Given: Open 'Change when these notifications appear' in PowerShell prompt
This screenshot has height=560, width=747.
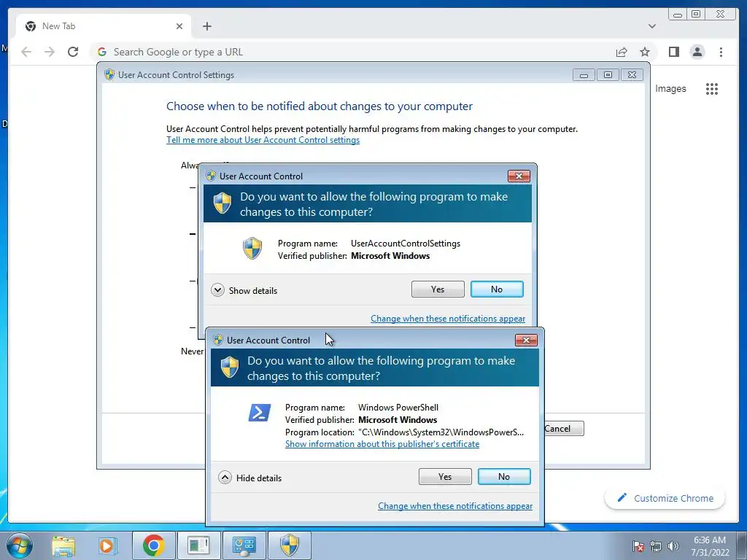Looking at the screenshot, I should pos(455,506).
